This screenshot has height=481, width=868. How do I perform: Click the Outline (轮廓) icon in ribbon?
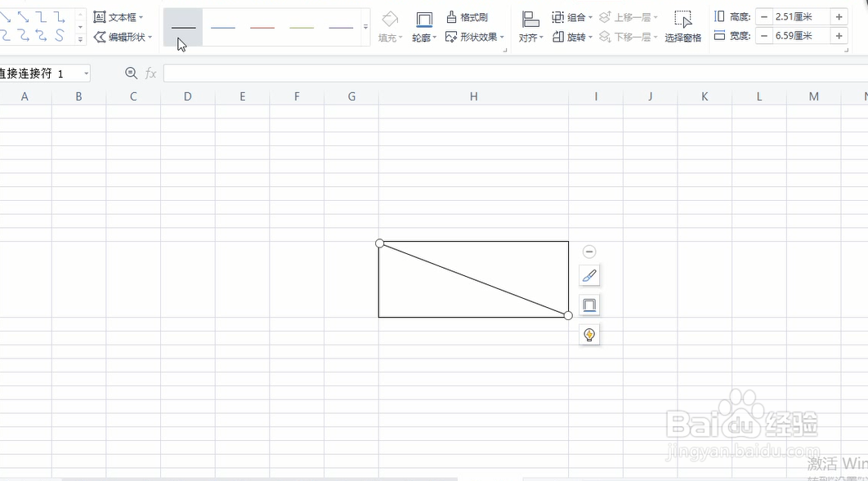[x=424, y=20]
